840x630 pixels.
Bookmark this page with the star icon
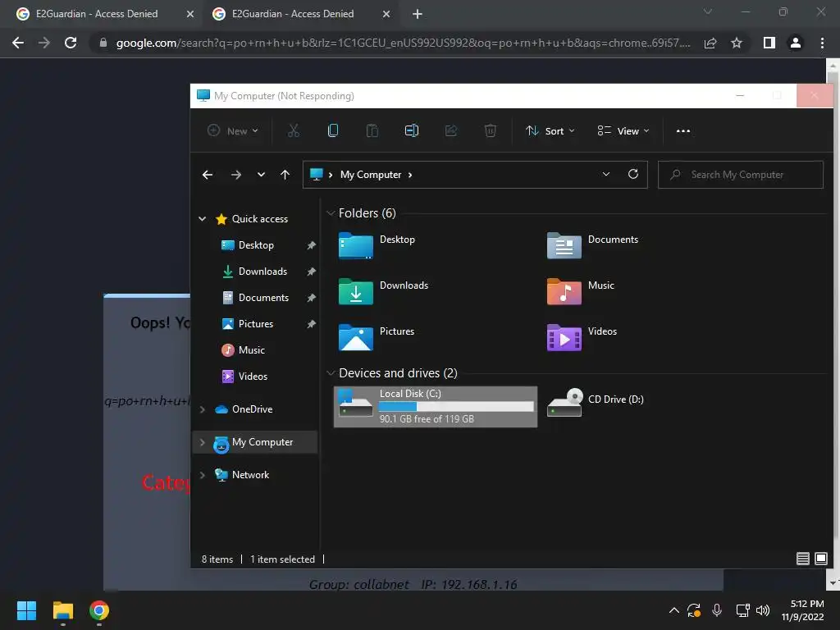click(737, 43)
